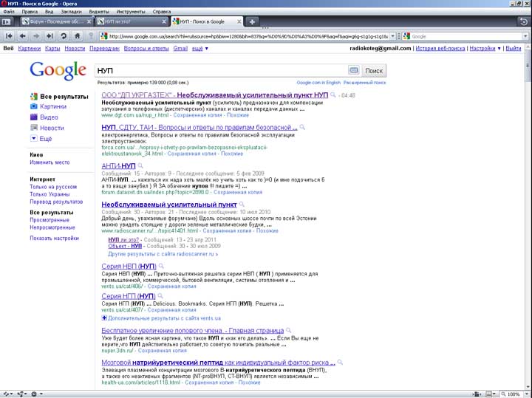Click the Wand password key icon
This screenshot has height=398, width=532.
(91, 35)
